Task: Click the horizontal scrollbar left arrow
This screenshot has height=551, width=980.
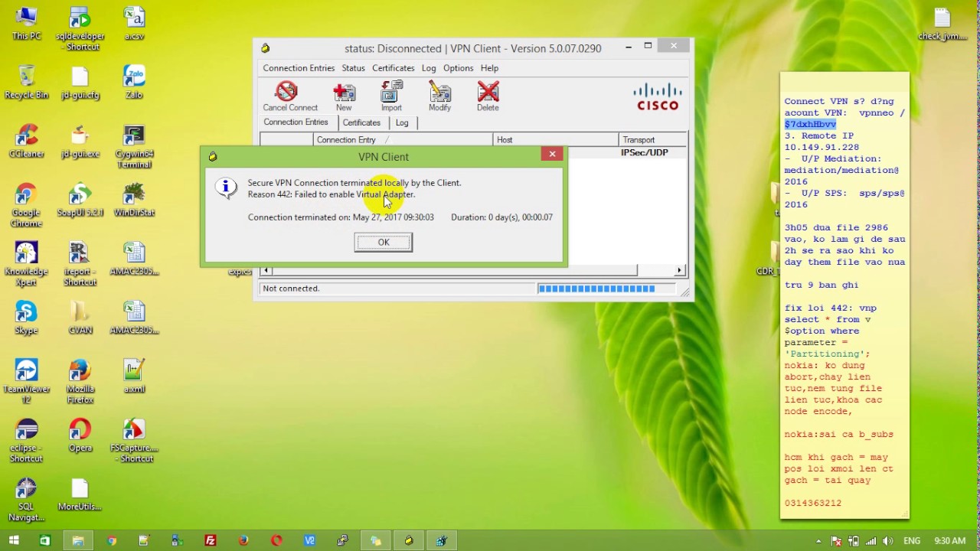Action: click(x=266, y=270)
